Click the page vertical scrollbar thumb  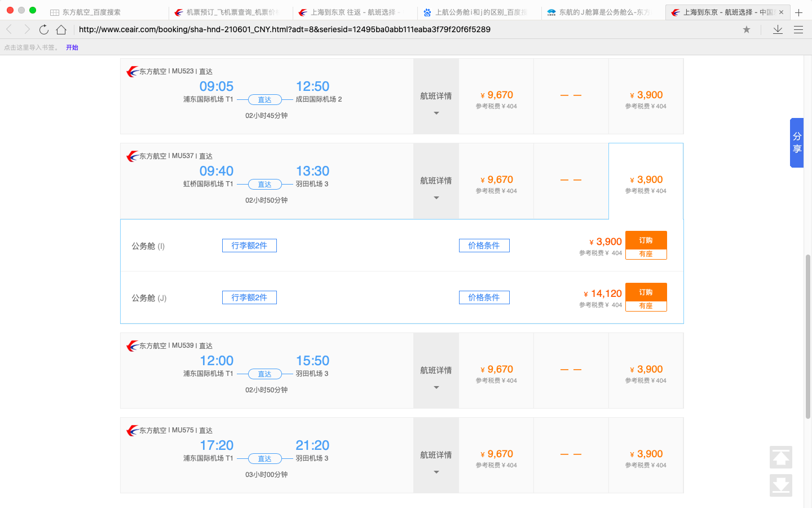coord(807,336)
